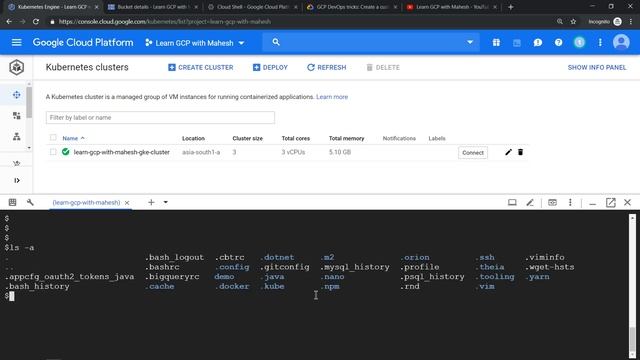
Task: Toggle the Cloud Shell on-screen keyboard icon
Action: pyautogui.click(x=13, y=202)
